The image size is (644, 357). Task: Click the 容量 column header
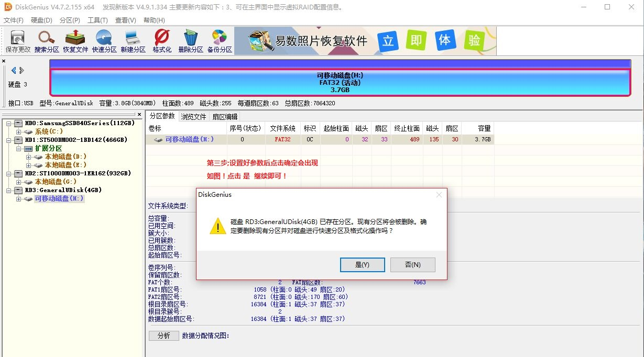(478, 128)
